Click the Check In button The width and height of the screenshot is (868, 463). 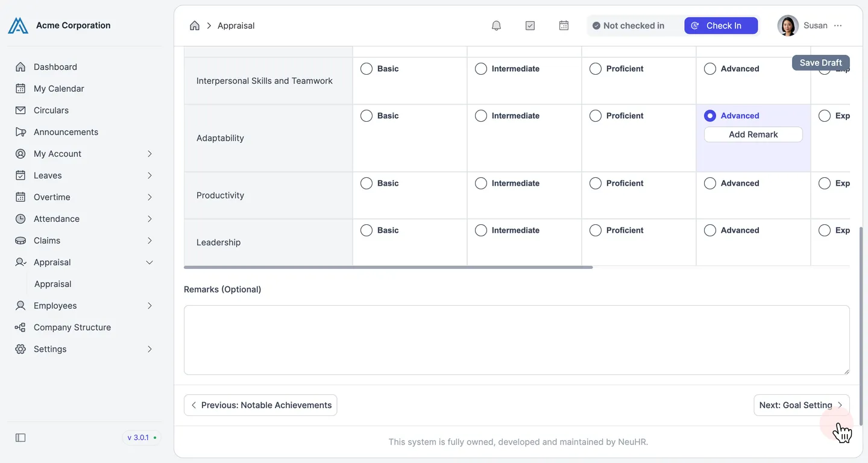pyautogui.click(x=721, y=25)
